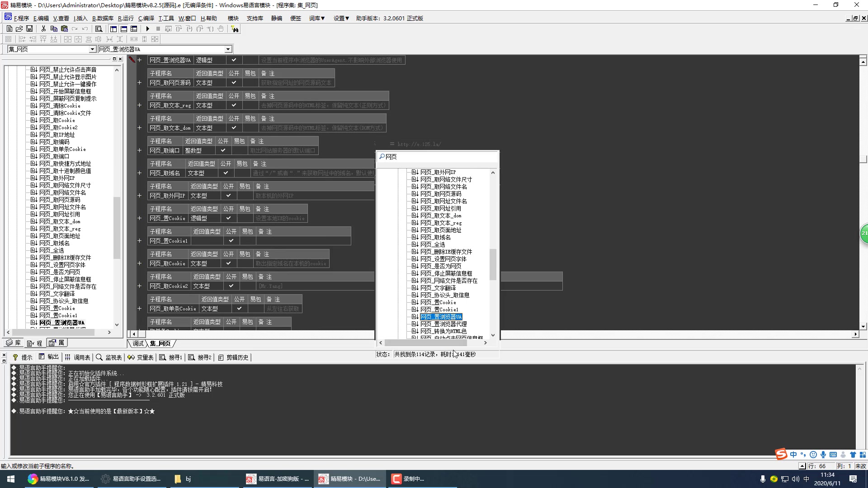Switch to the 库 panel button

coord(14,343)
